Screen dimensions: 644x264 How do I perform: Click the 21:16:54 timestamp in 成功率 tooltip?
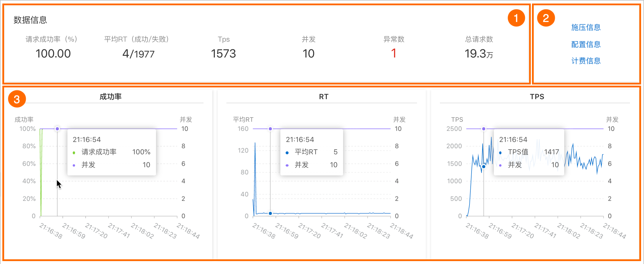coord(87,139)
